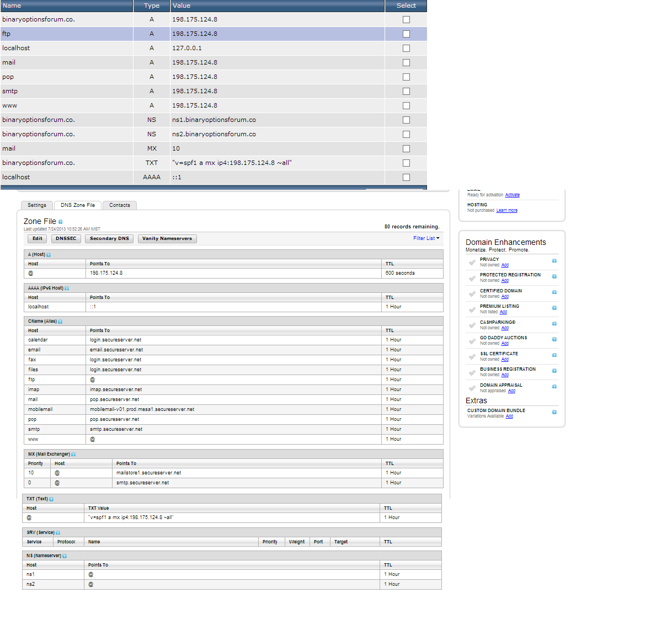
Task: Open help icon for SSL Certificate
Action: coord(554,355)
